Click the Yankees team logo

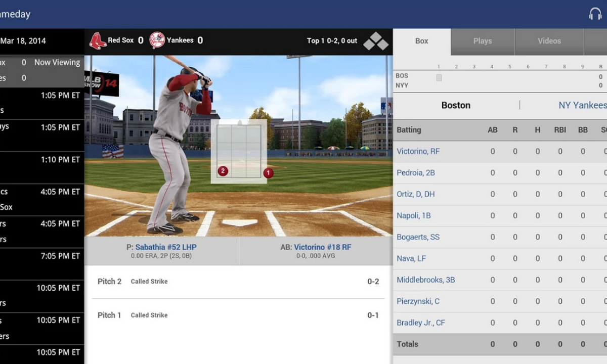tap(157, 40)
